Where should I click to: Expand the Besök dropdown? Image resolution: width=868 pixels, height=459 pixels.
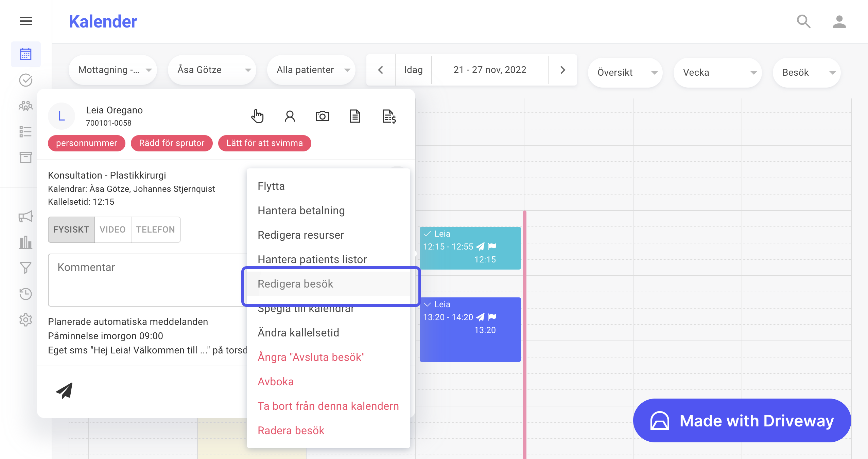[x=807, y=73]
